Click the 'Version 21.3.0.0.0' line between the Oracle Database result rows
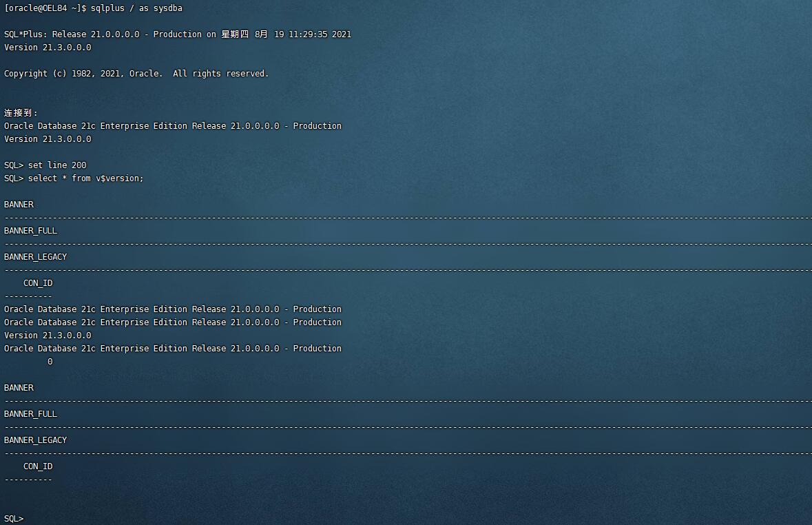This screenshot has width=812, height=525. 48,336
